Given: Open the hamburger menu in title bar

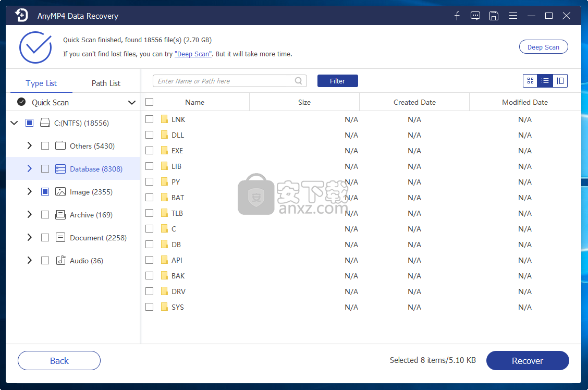Looking at the screenshot, I should pos(513,16).
